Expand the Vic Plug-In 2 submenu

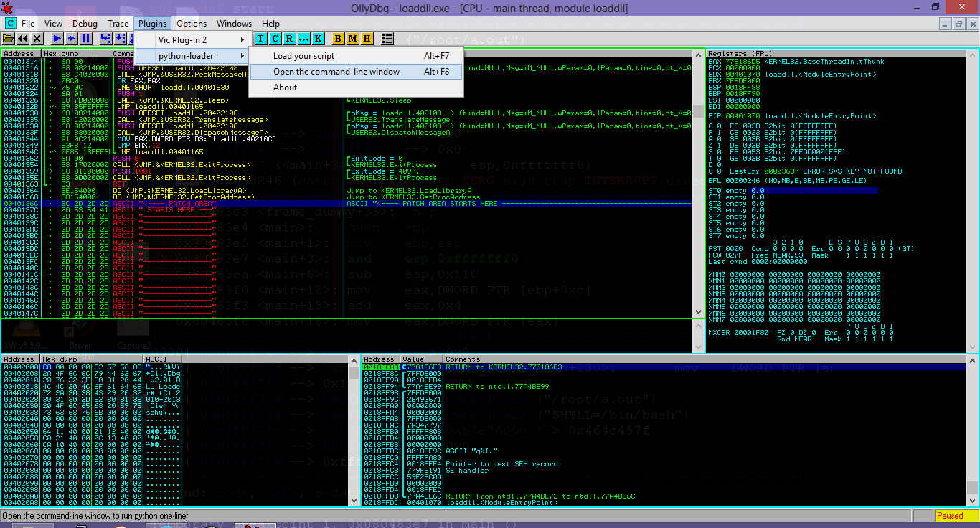(x=192, y=40)
